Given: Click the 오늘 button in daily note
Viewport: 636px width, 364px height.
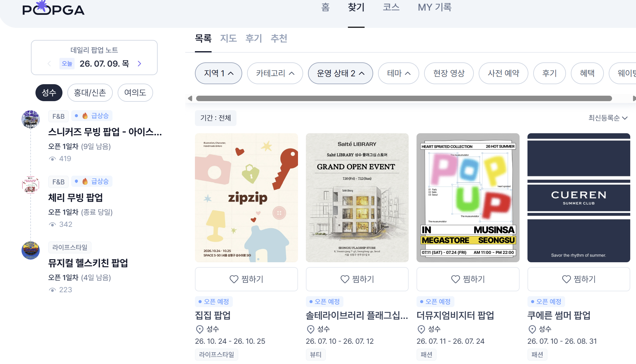Looking at the screenshot, I should tap(67, 64).
